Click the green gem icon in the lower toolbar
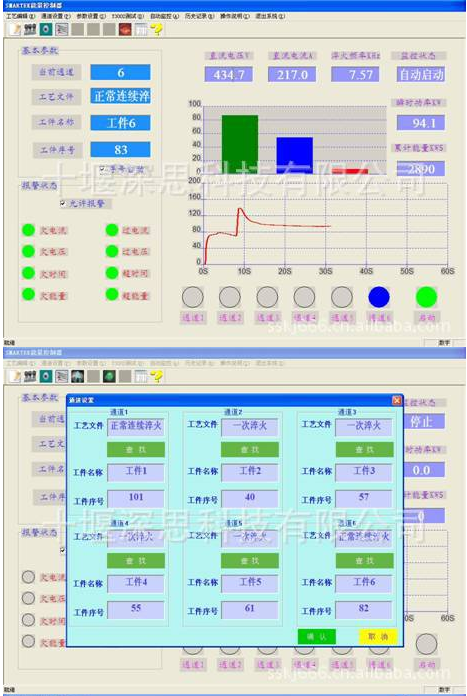 [x=110, y=376]
